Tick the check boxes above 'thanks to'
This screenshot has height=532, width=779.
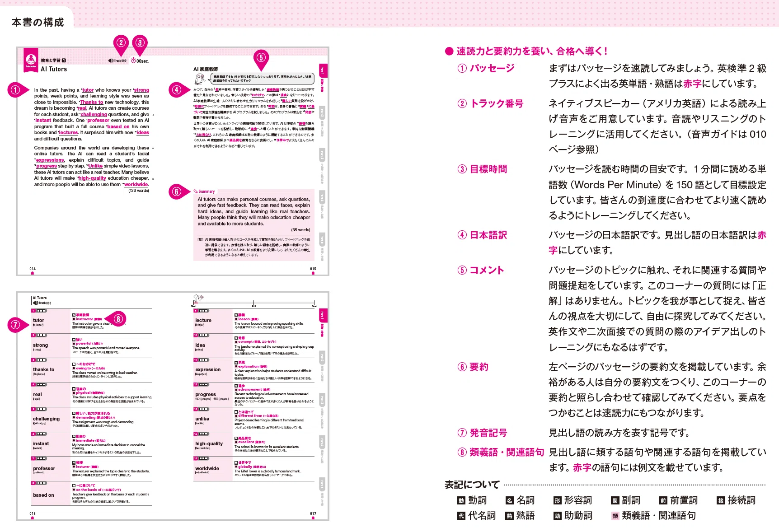[41, 360]
